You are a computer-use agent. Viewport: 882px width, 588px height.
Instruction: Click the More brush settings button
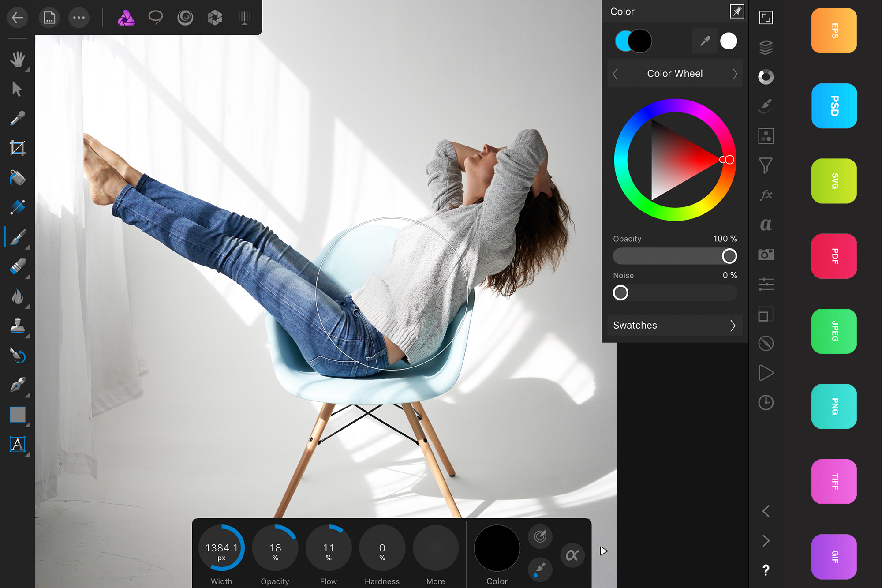(x=435, y=548)
